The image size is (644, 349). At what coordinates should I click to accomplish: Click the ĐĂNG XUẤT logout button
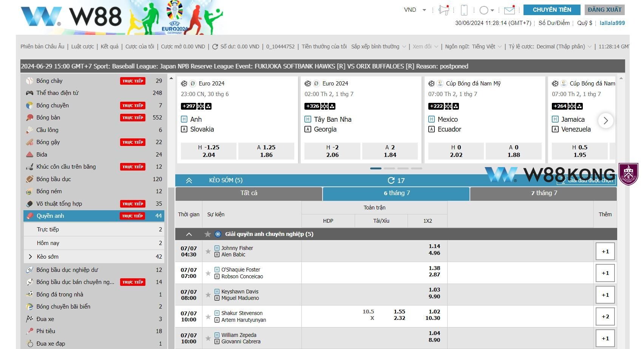click(604, 10)
